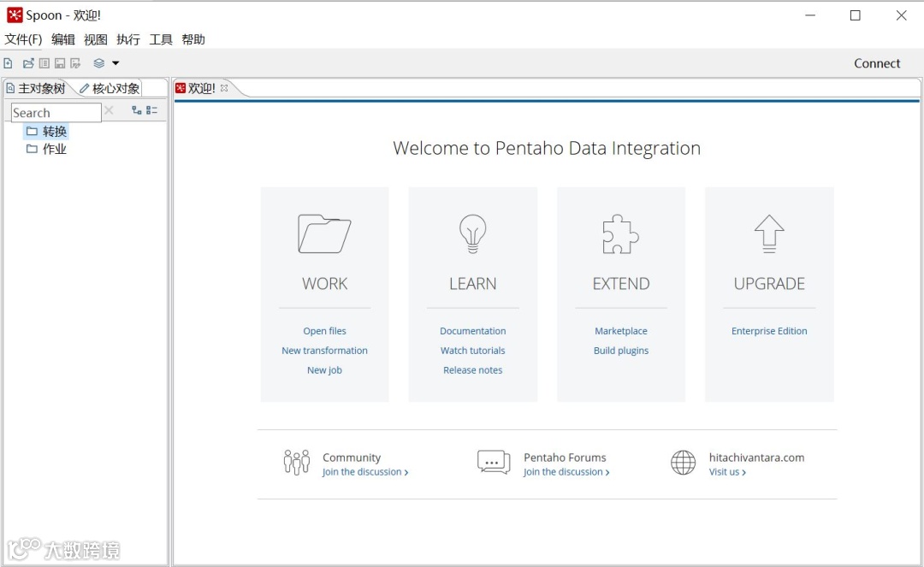Click the Community people icon
This screenshot has width=924, height=567.
(296, 463)
